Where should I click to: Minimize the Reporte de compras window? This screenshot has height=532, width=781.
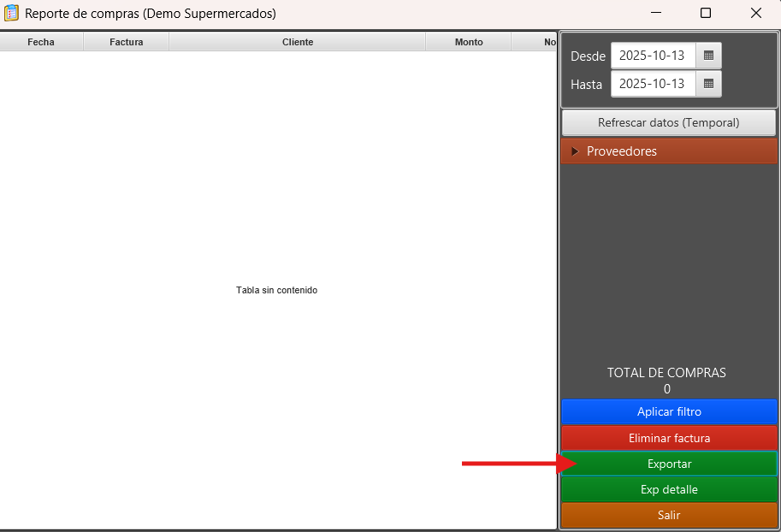point(656,14)
